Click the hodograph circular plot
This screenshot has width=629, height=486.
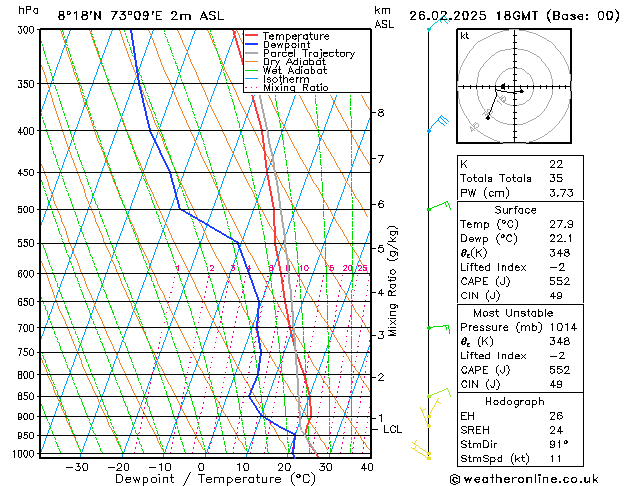click(x=514, y=86)
